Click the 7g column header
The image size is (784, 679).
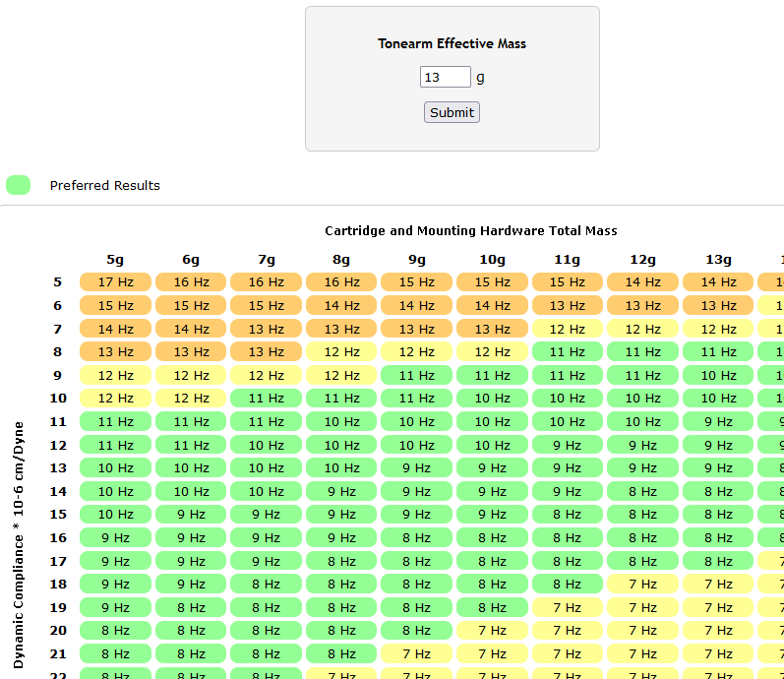point(267,260)
